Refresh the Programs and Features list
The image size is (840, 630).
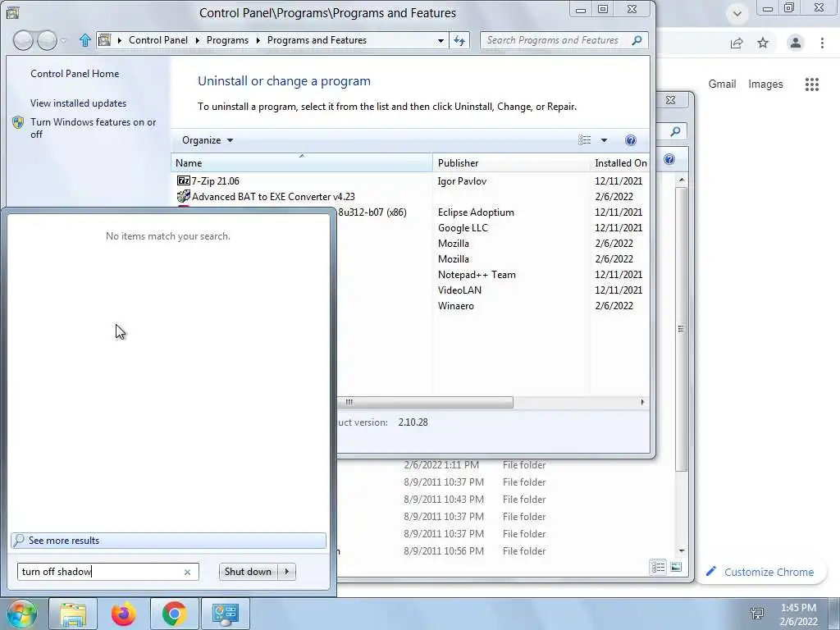click(x=459, y=40)
